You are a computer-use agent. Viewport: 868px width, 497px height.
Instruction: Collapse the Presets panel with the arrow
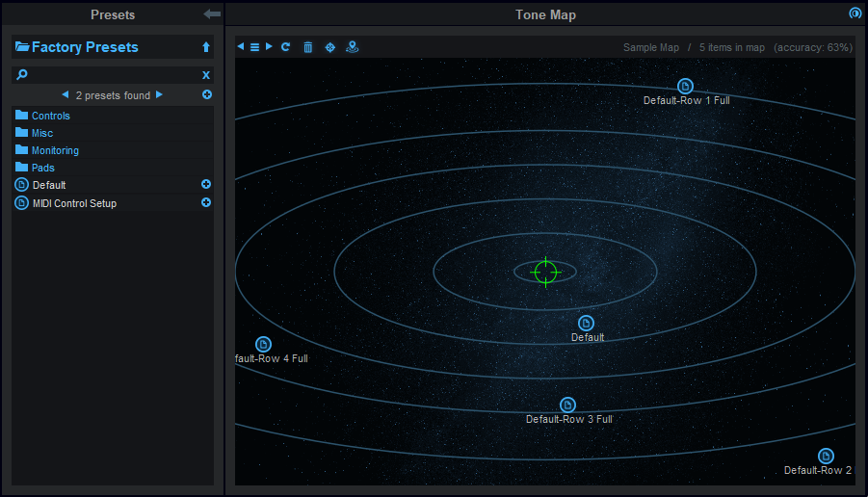212,14
